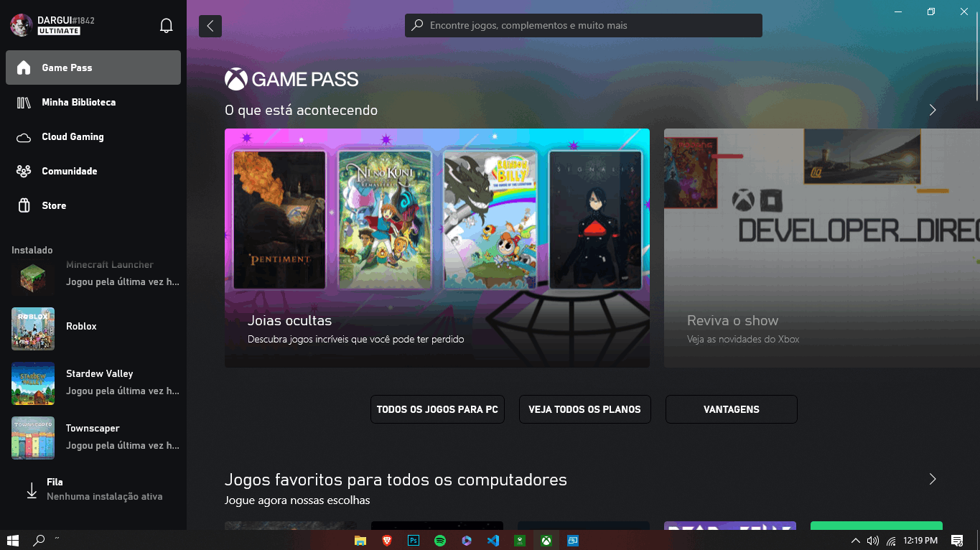Select Game Pass in the sidebar
The image size is (980, 550).
93,67
